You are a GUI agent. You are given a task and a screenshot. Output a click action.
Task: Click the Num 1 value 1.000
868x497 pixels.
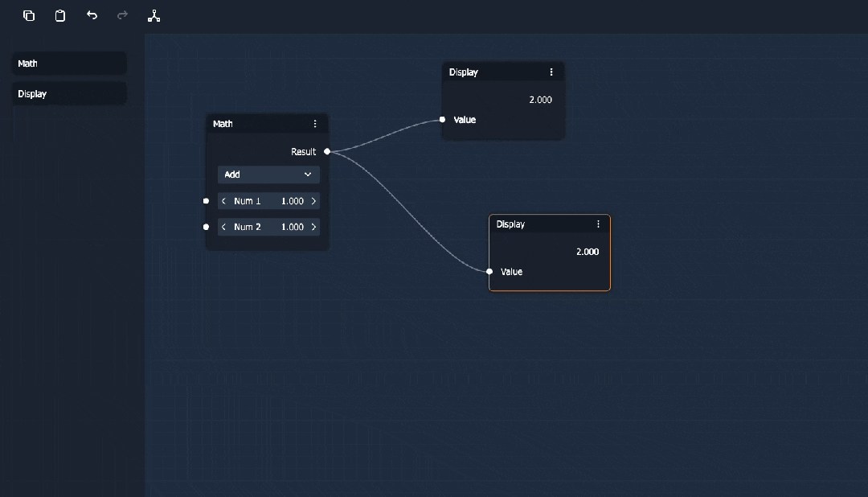[x=293, y=201]
